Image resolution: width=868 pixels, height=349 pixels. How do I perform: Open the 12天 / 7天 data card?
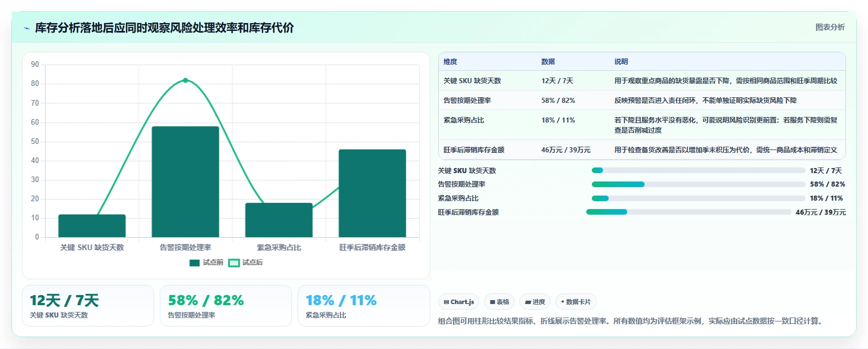pyautogui.click(x=88, y=306)
